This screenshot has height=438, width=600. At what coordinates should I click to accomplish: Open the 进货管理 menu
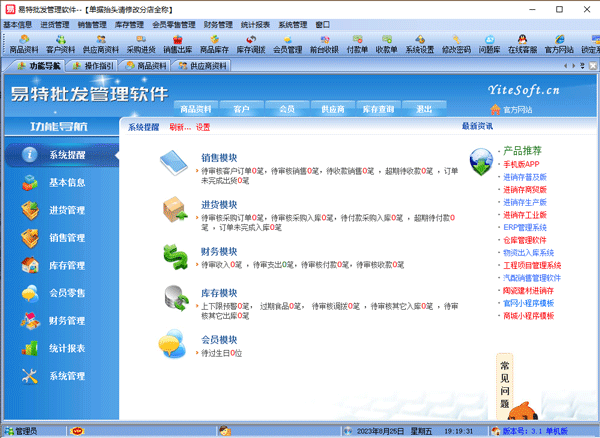(x=55, y=25)
